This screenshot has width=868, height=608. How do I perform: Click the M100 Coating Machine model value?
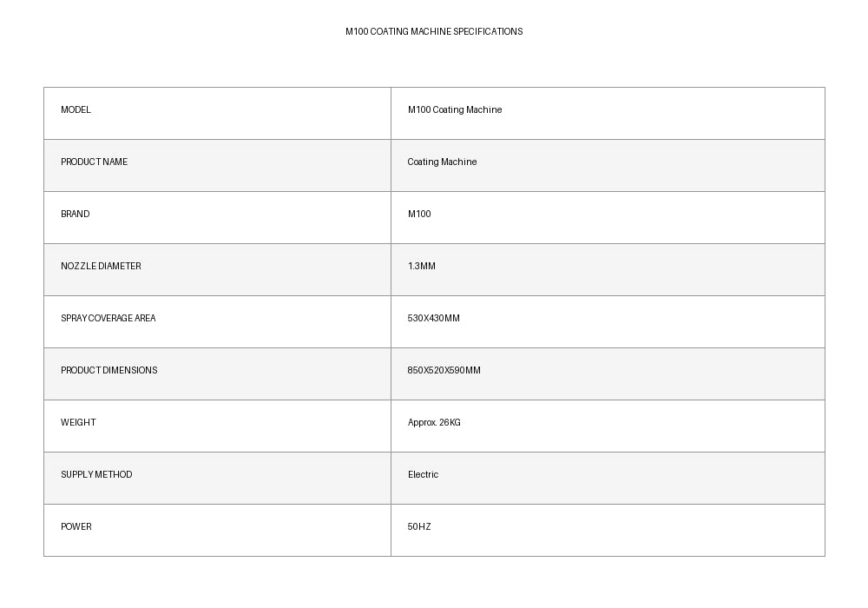point(455,109)
